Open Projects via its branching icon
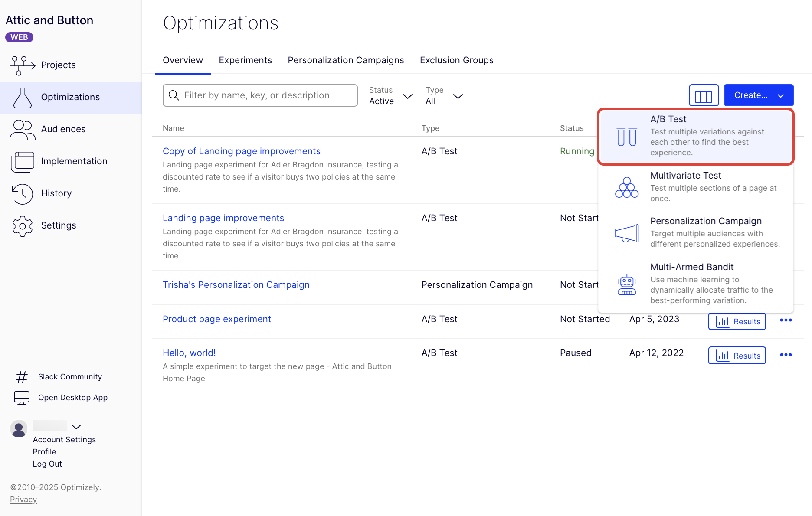Viewport: 812px width, 516px height. click(x=22, y=65)
